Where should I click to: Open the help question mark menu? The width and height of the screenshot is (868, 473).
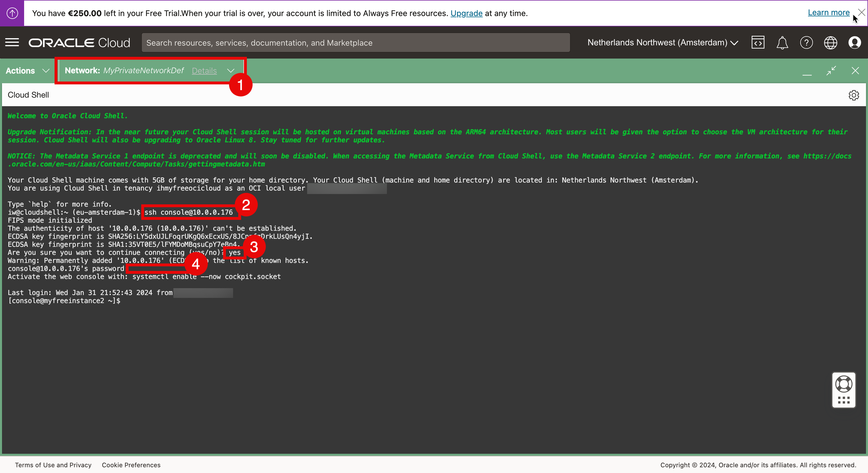tap(806, 42)
